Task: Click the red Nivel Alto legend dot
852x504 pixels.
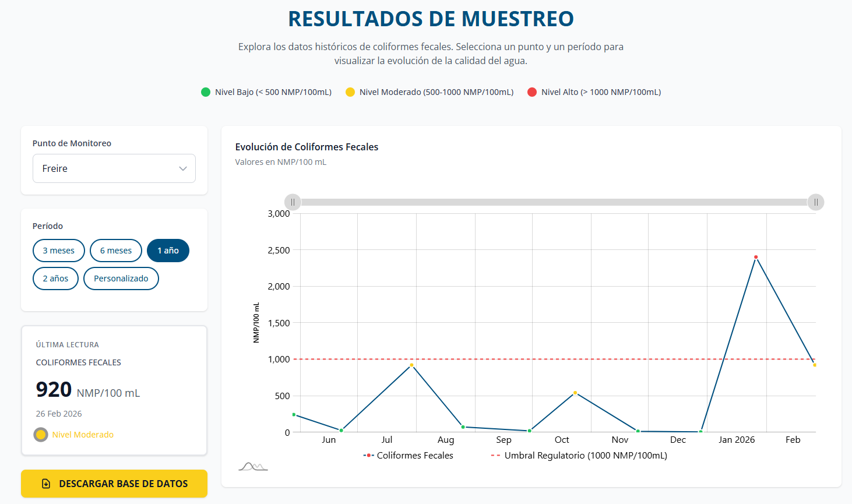Action: (532, 92)
